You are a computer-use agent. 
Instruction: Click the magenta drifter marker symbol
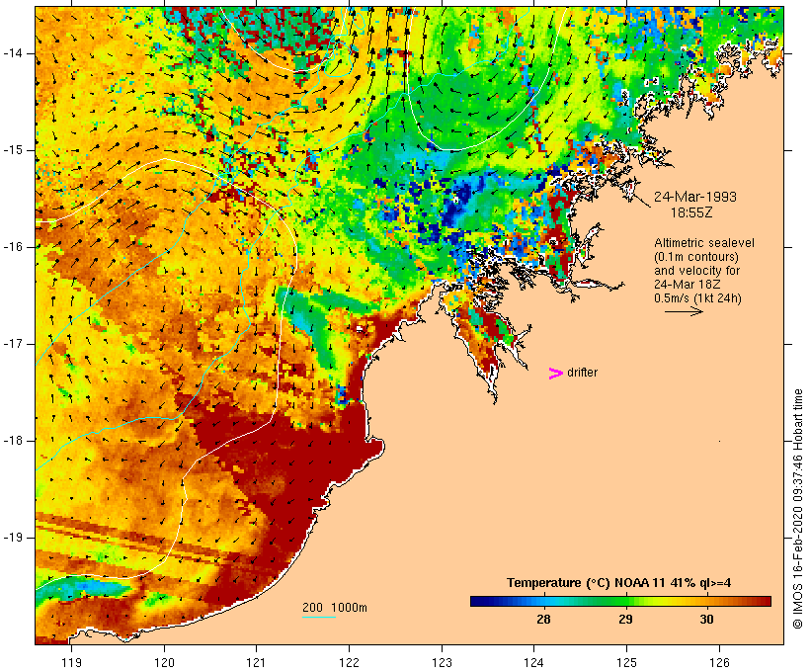coord(556,374)
